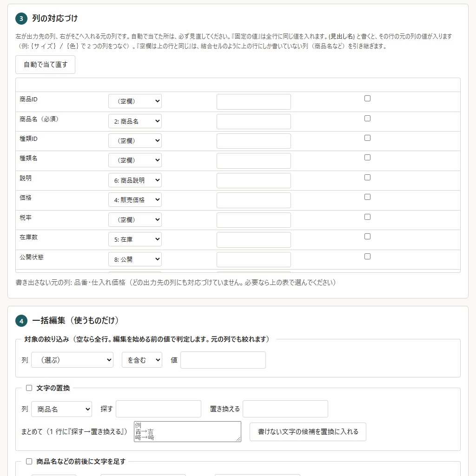Click the 置き換える text input
476x476 pixels.
pos(285,409)
